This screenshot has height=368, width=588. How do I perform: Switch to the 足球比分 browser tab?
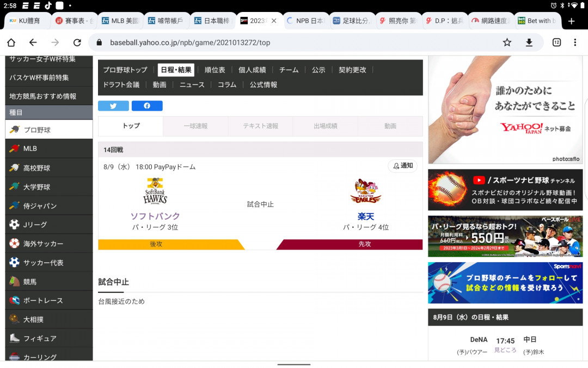tap(352, 21)
